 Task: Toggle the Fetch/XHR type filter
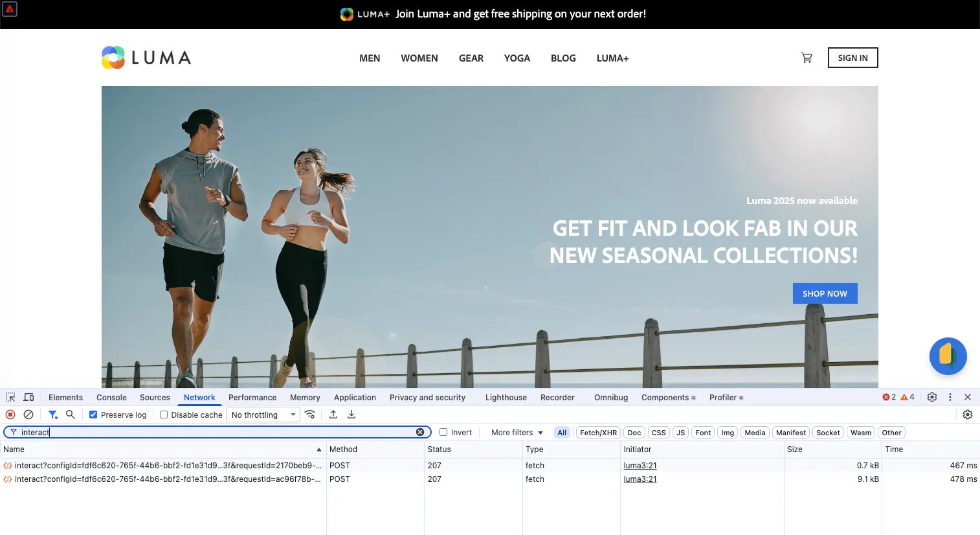tap(598, 433)
